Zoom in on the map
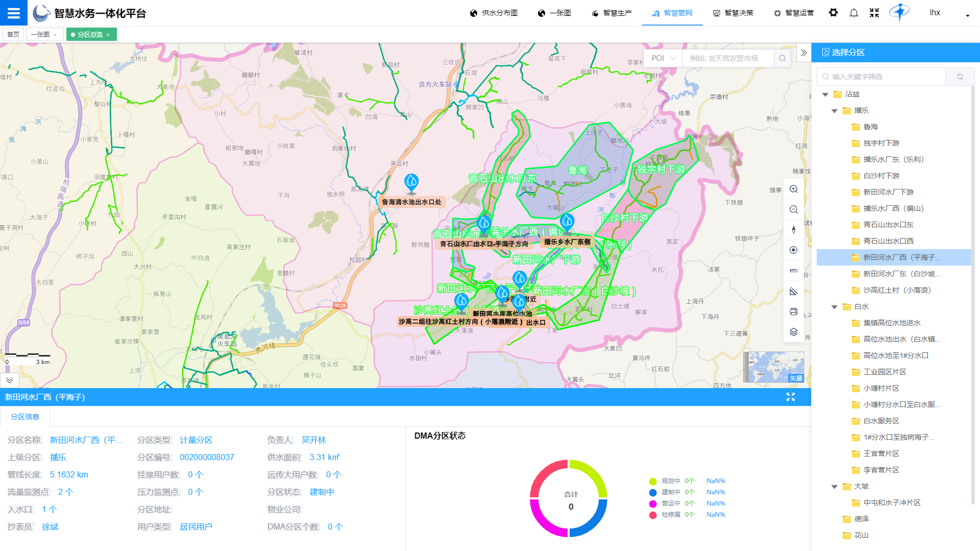The width and height of the screenshot is (980, 551). click(x=794, y=189)
